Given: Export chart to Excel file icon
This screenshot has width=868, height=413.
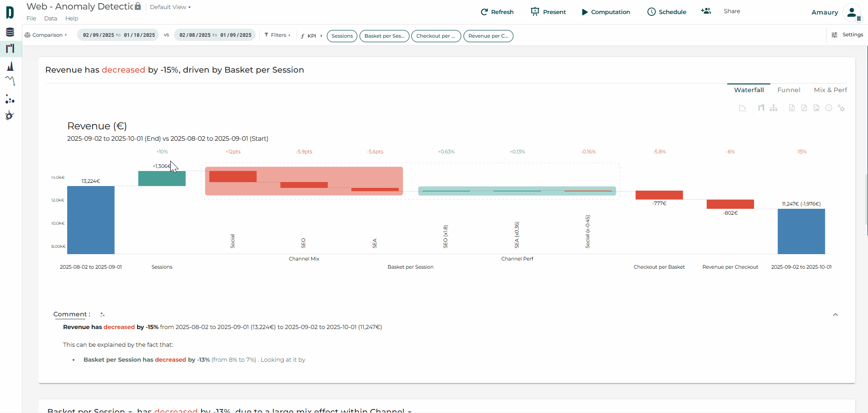Looking at the screenshot, I should [792, 108].
